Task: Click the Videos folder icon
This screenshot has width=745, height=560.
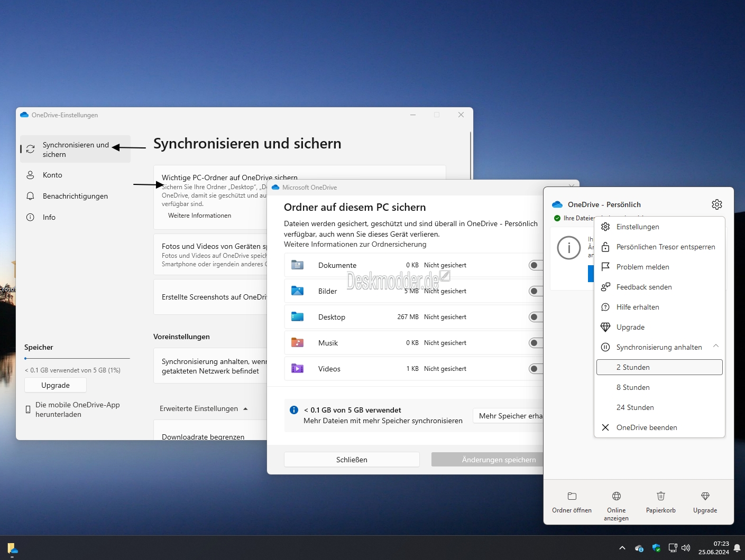Action: coord(297,368)
